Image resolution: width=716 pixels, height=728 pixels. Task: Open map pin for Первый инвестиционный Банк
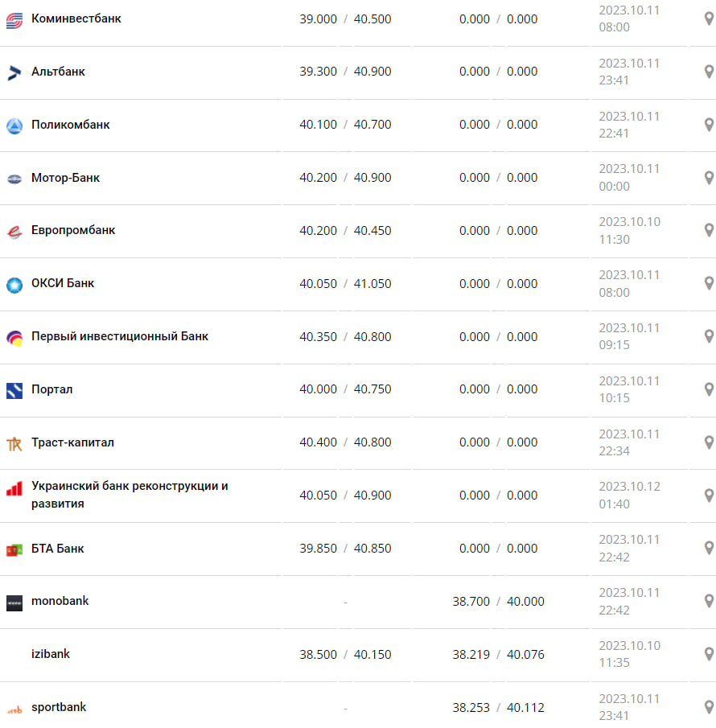(709, 336)
